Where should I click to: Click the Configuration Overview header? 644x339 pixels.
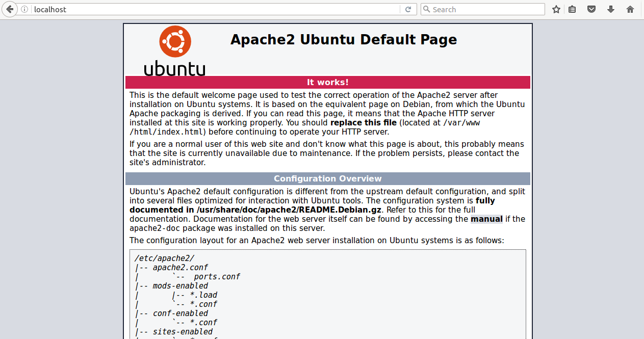(328, 178)
